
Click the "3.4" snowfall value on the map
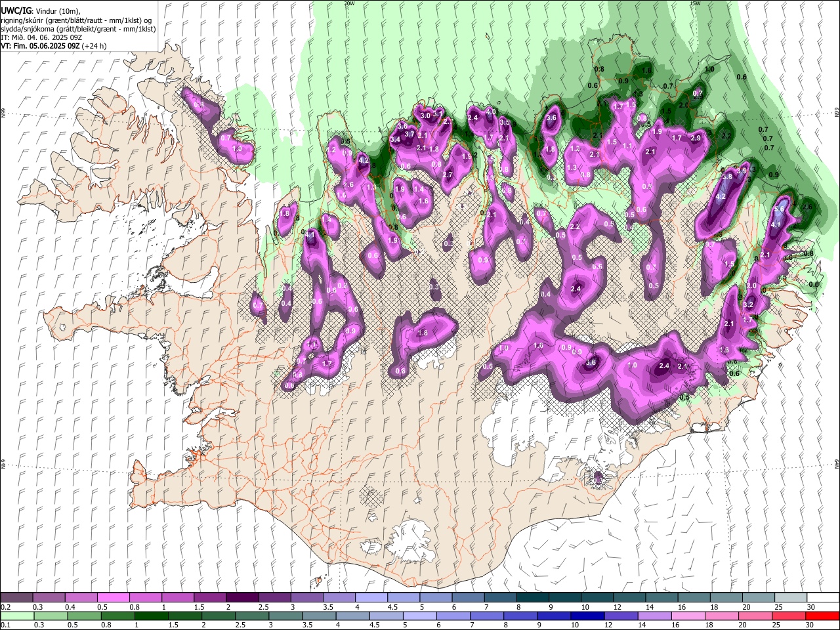tap(395, 140)
